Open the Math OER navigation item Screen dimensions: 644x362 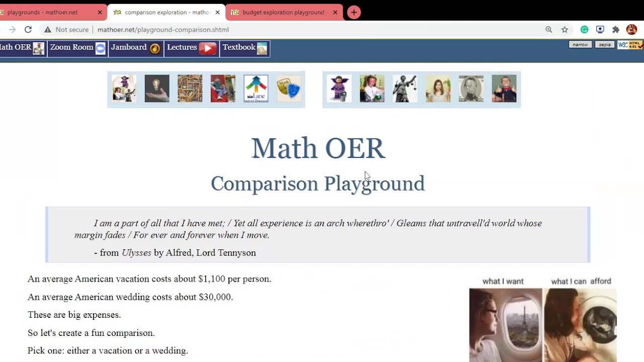[x=23, y=48]
